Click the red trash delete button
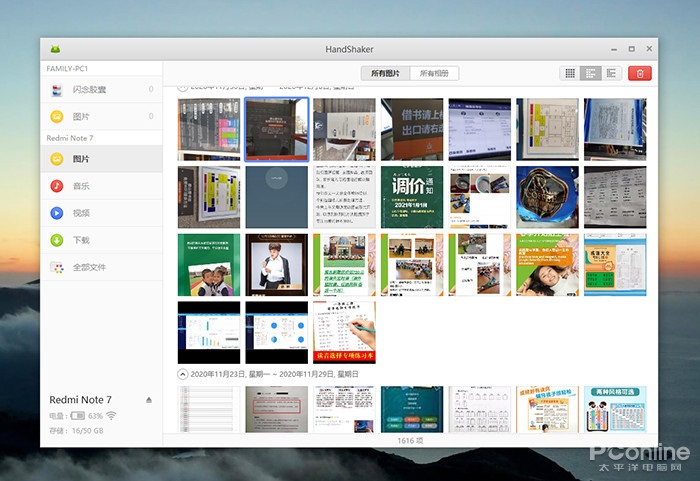Screen dimensions: 700x481 pyautogui.click(x=640, y=73)
